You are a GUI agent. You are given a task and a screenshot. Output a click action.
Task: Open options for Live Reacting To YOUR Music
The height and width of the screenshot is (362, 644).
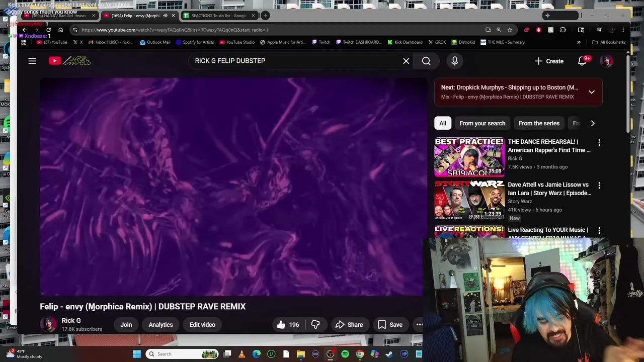[x=599, y=231]
